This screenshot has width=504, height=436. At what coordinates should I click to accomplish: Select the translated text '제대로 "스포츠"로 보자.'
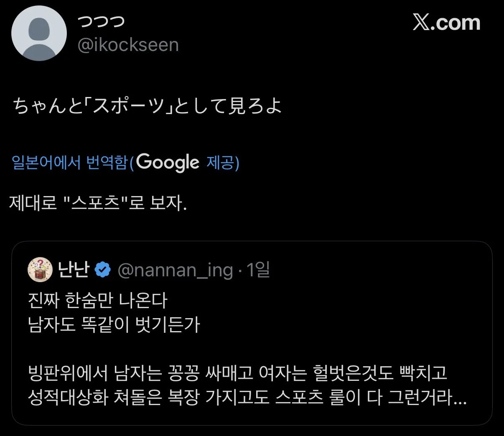pyautogui.click(x=98, y=204)
